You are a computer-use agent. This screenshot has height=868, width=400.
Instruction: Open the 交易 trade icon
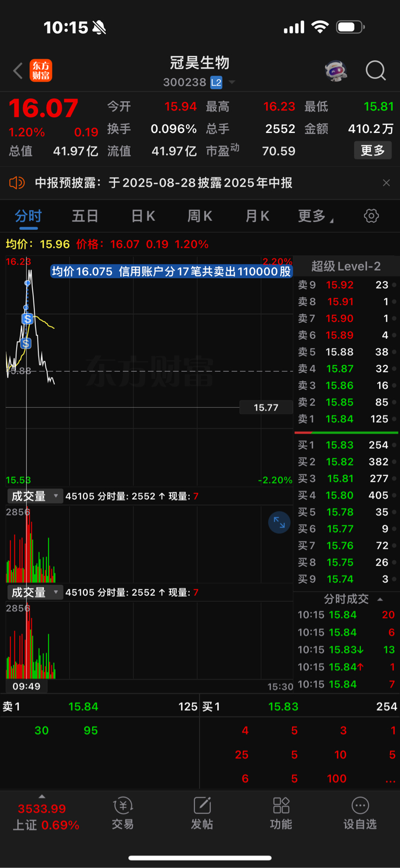tap(123, 813)
